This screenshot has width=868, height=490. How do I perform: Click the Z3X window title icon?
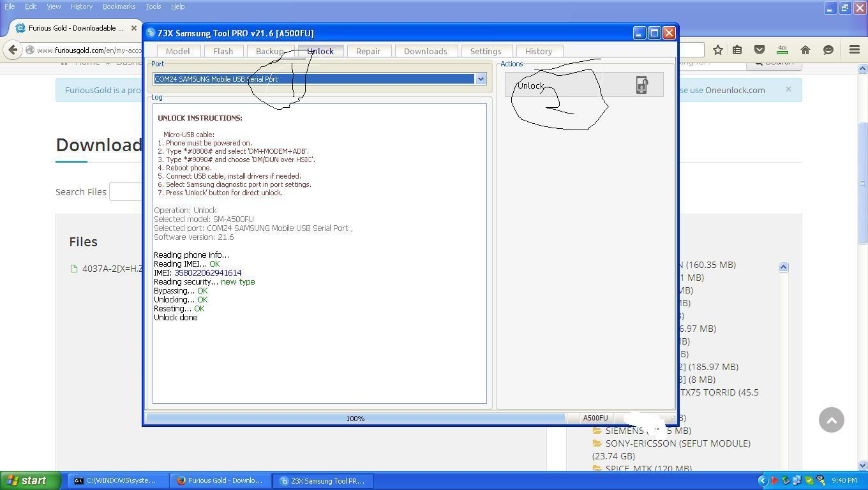[x=151, y=33]
